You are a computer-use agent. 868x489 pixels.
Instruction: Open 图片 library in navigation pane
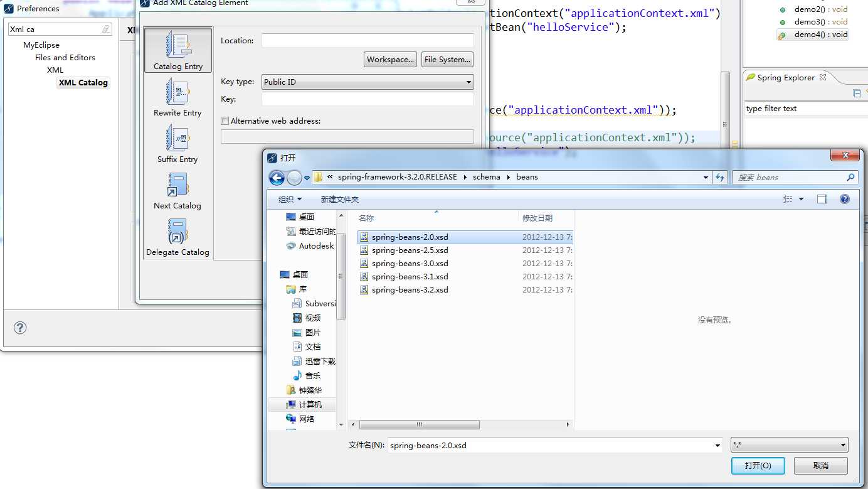coord(307,332)
